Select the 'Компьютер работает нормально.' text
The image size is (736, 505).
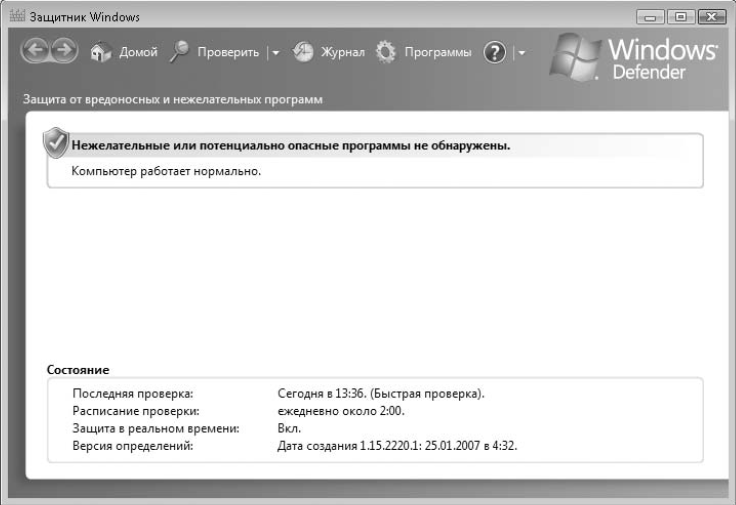166,171
